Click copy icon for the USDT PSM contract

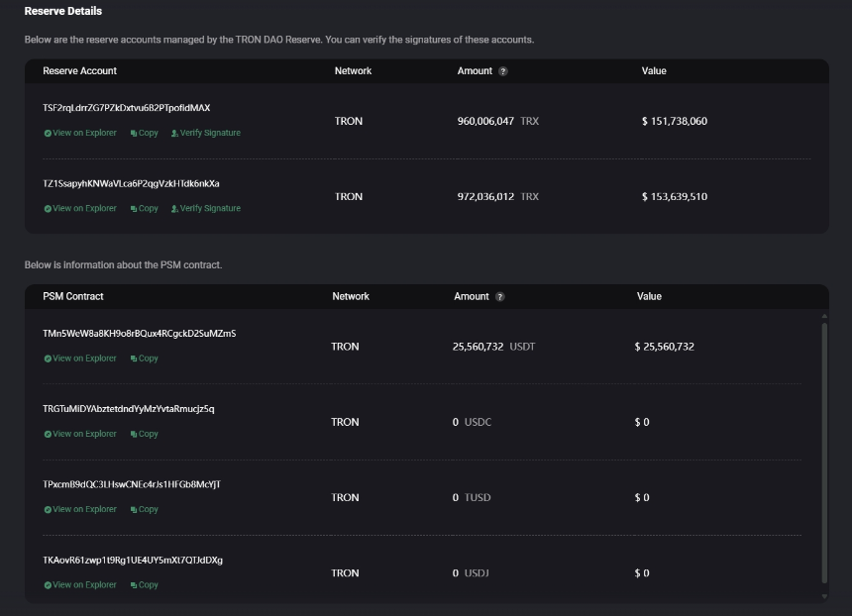coord(134,359)
